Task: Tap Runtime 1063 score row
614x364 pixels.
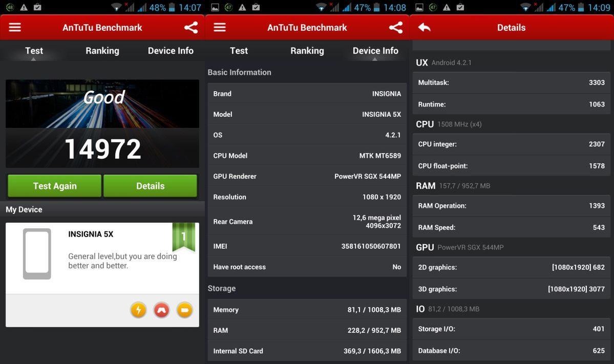Action: pos(512,104)
